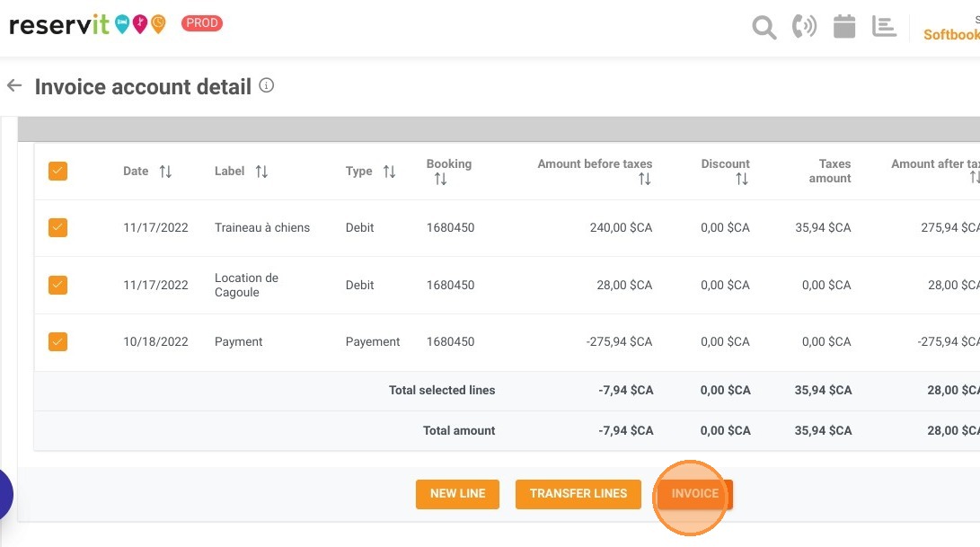Select the 'Payment' label cell
Viewport: 980px width, 547px height.
238,342
